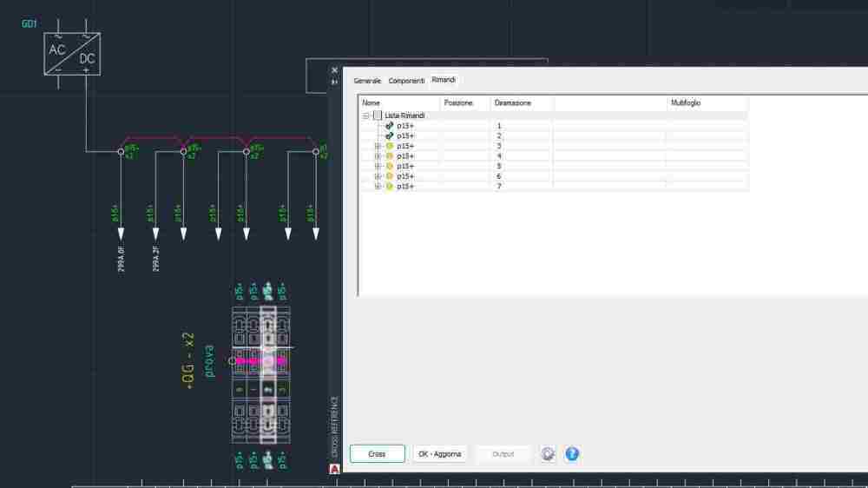Select the Rimandi tab

[x=444, y=80]
